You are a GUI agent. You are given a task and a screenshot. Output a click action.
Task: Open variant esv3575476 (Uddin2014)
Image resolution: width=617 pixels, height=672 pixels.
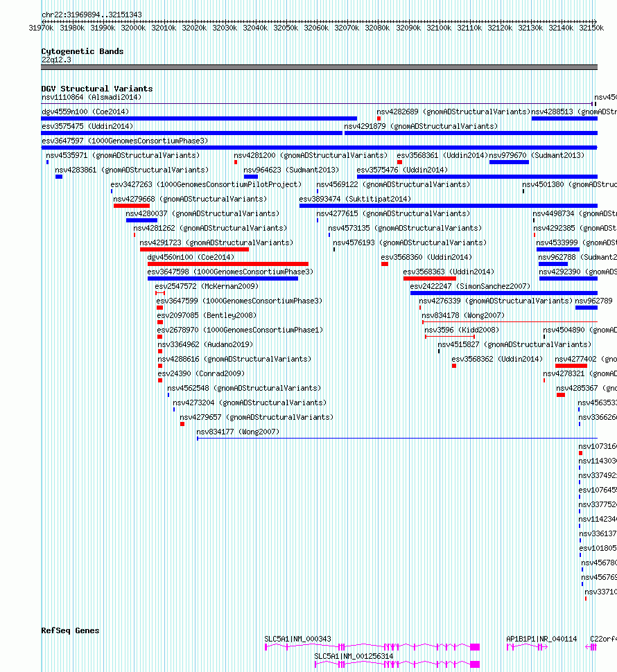(x=402, y=170)
